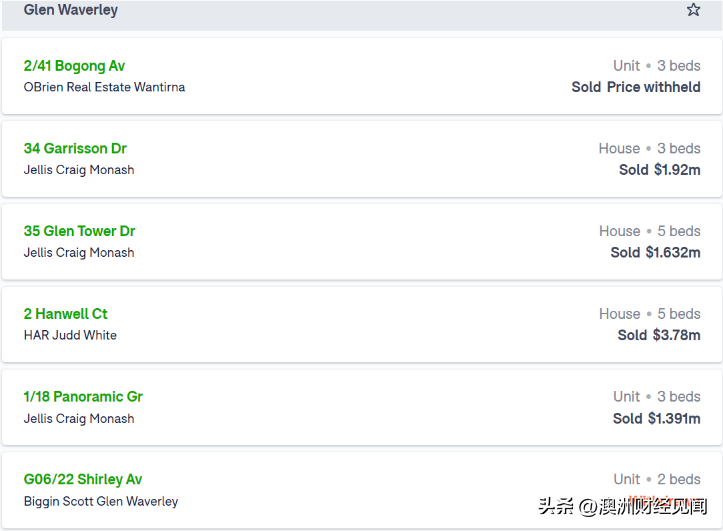
Task: Click the Unit 2 beds label
Action: (657, 479)
